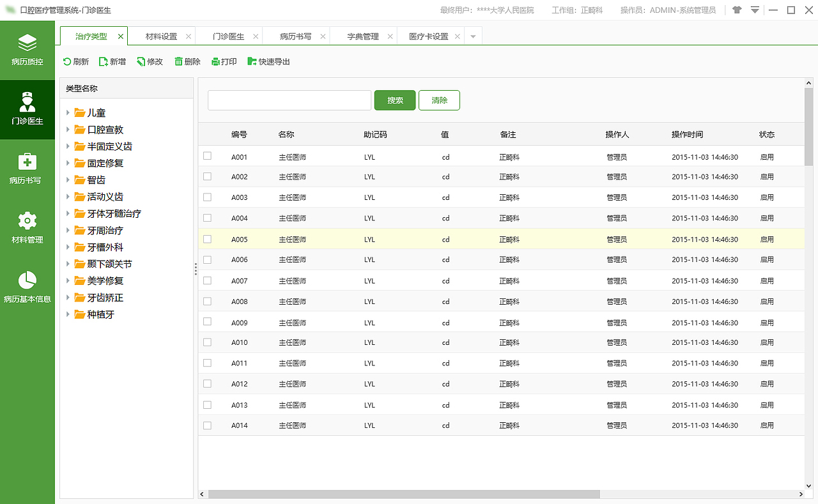Click the 状态 column header

(767, 135)
